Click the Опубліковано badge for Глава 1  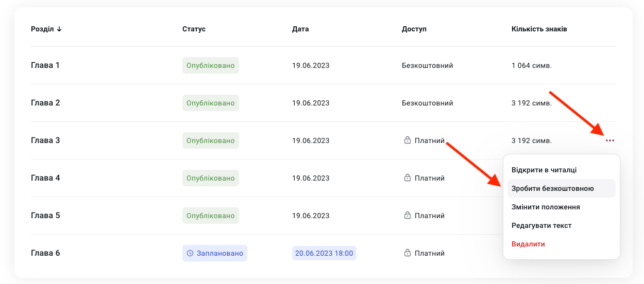(x=211, y=65)
